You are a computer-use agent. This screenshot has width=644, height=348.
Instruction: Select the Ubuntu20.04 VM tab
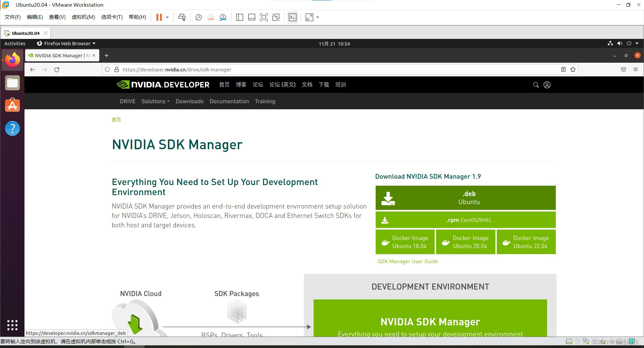coord(25,33)
